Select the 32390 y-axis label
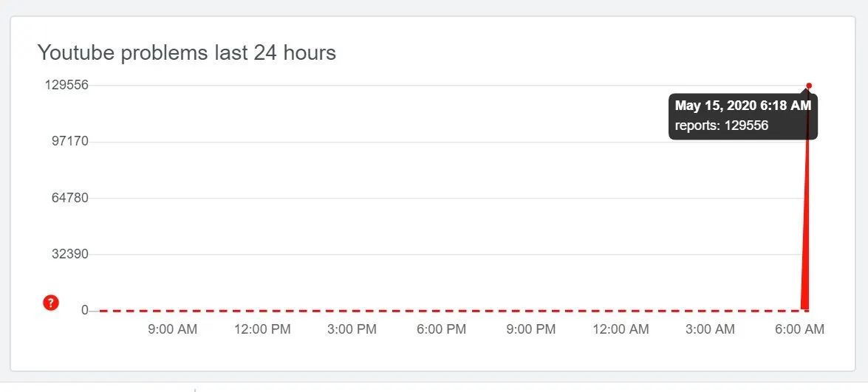The height and width of the screenshot is (392, 868). tap(69, 254)
